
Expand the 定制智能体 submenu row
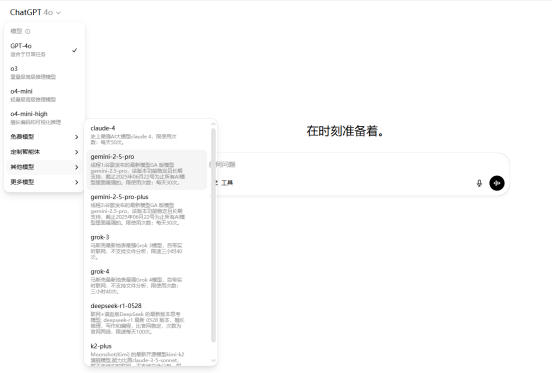tap(44, 152)
